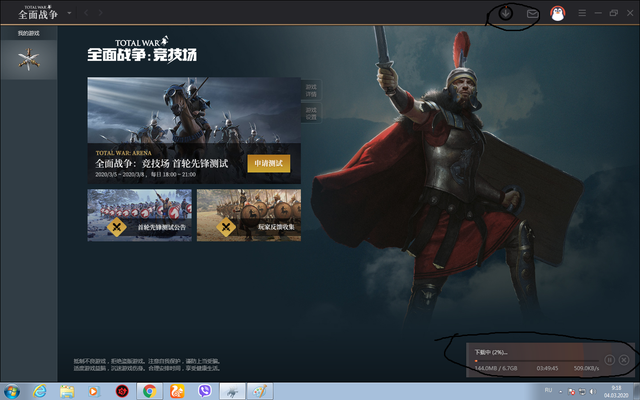Image resolution: width=640 pixels, height=400 pixels.
Task: Open the Windows Start menu orb
Action: pyautogui.click(x=11, y=391)
